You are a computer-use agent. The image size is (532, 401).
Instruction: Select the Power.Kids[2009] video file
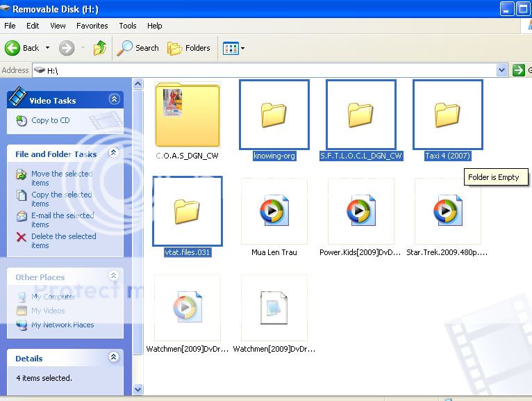360,211
